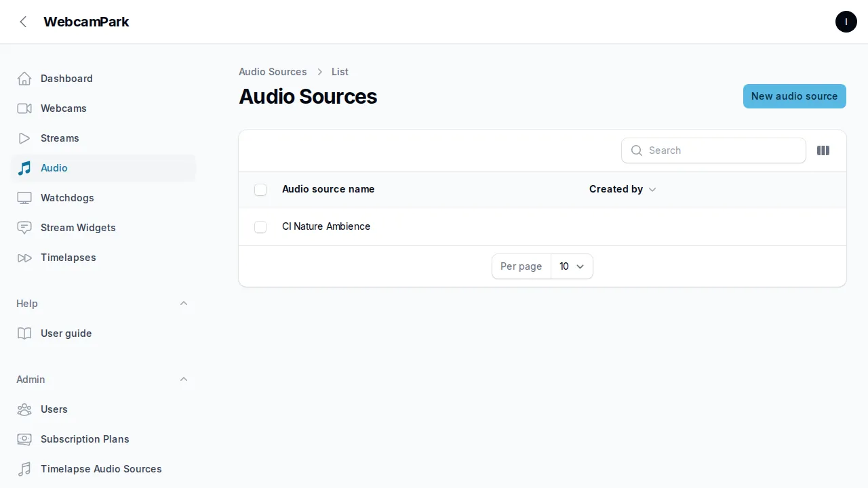Click the Stream Widgets chat icon
The height and width of the screenshot is (488, 868).
tap(24, 228)
